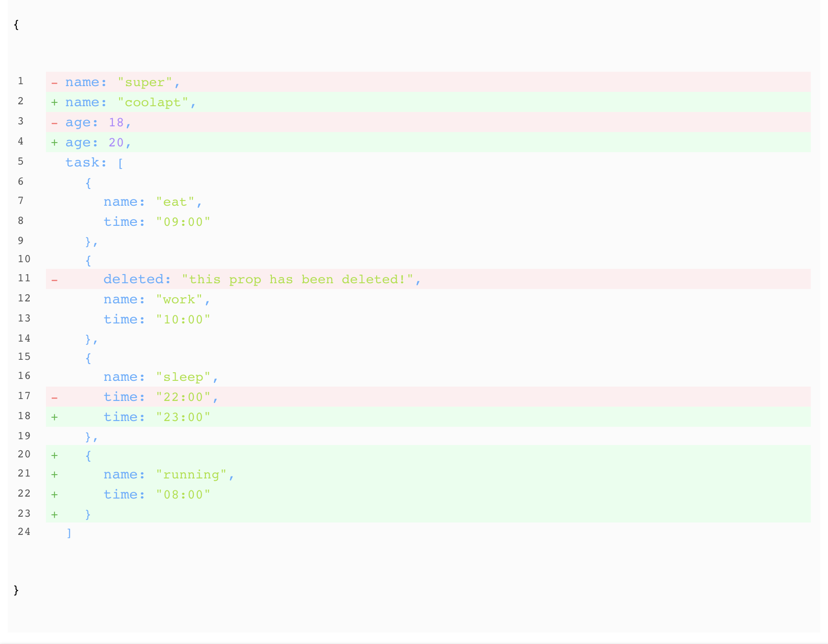Click the plus marker on line 22
Viewport: 828px width, 644px height.
coord(55,495)
